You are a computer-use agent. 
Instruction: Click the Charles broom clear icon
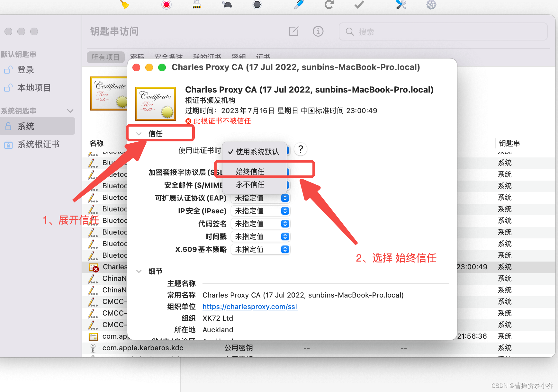(x=124, y=4)
